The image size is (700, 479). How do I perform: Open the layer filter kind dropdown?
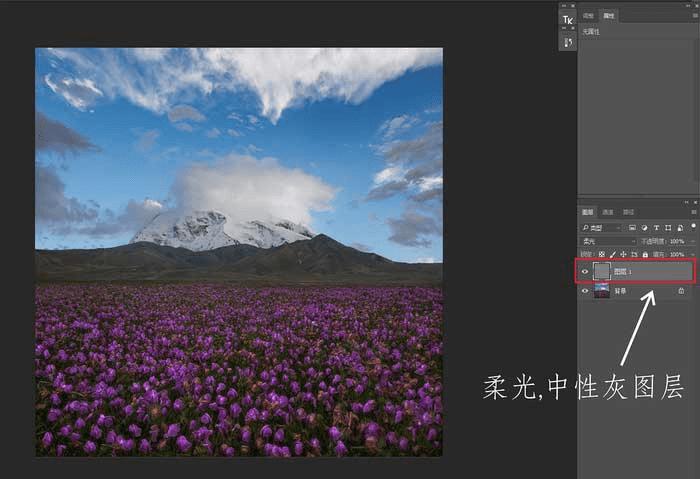tap(601, 228)
